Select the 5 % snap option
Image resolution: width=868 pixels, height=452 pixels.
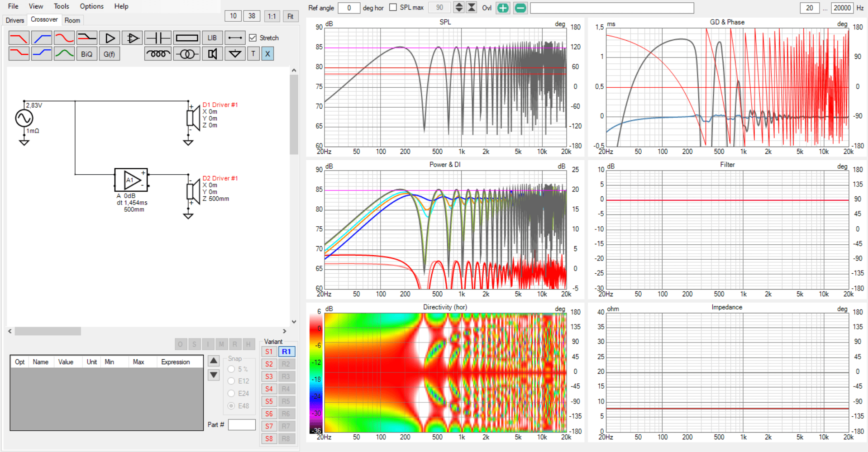coord(231,369)
